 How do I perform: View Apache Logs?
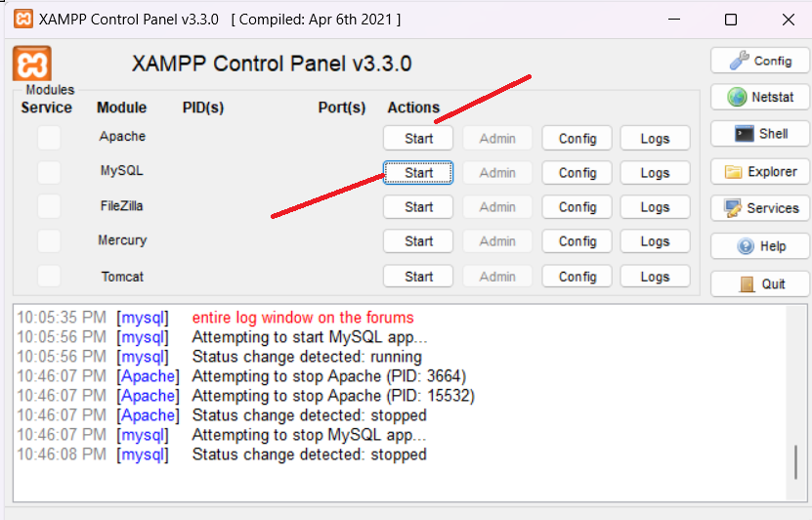pyautogui.click(x=655, y=138)
